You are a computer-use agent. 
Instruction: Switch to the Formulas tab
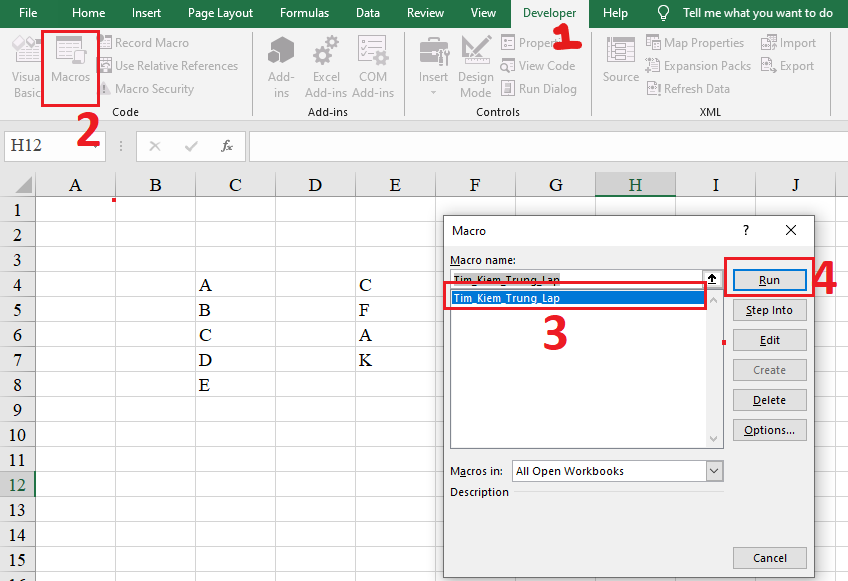(304, 13)
